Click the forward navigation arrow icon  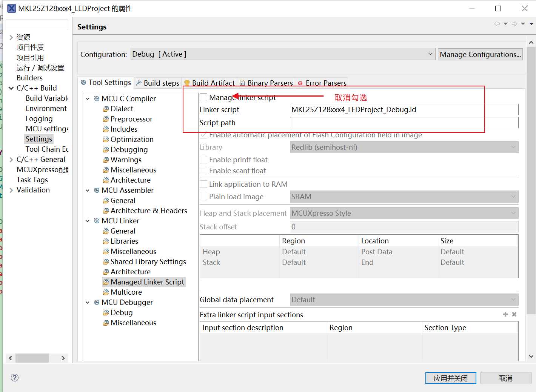(514, 24)
